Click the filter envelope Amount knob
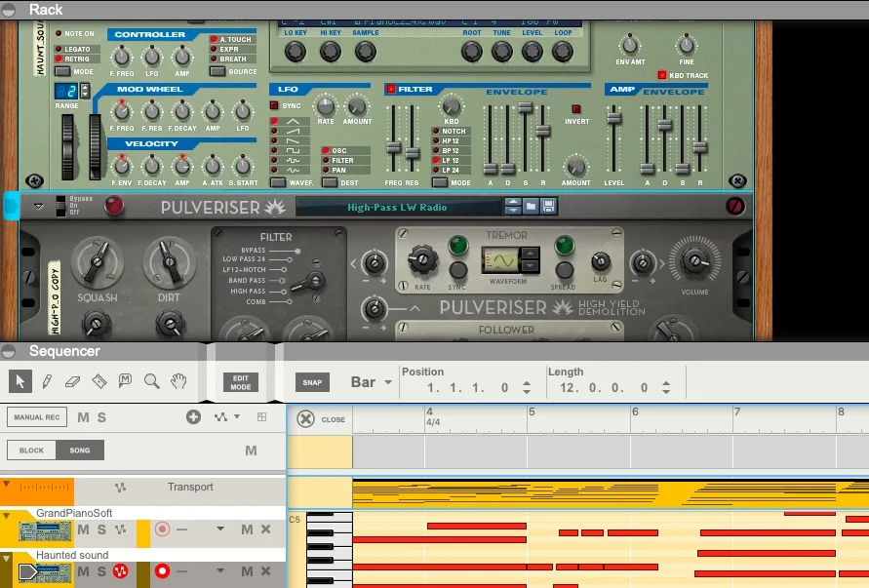869x588 pixels. 575,167
